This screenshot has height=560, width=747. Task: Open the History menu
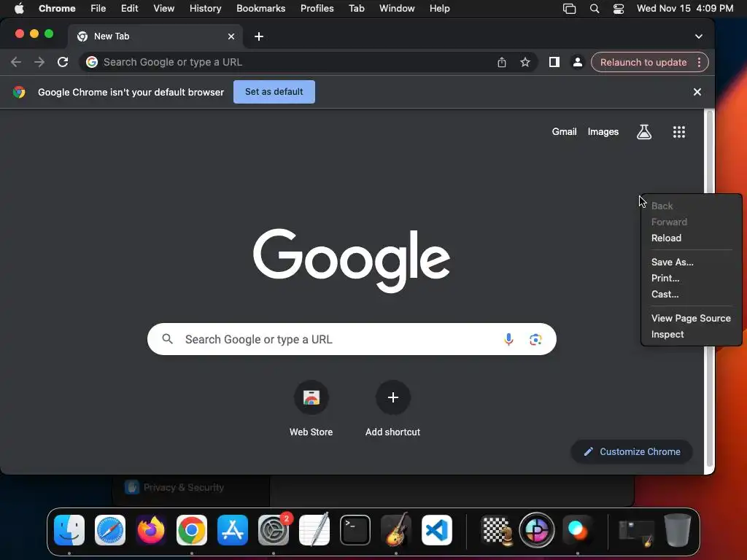[x=205, y=9]
